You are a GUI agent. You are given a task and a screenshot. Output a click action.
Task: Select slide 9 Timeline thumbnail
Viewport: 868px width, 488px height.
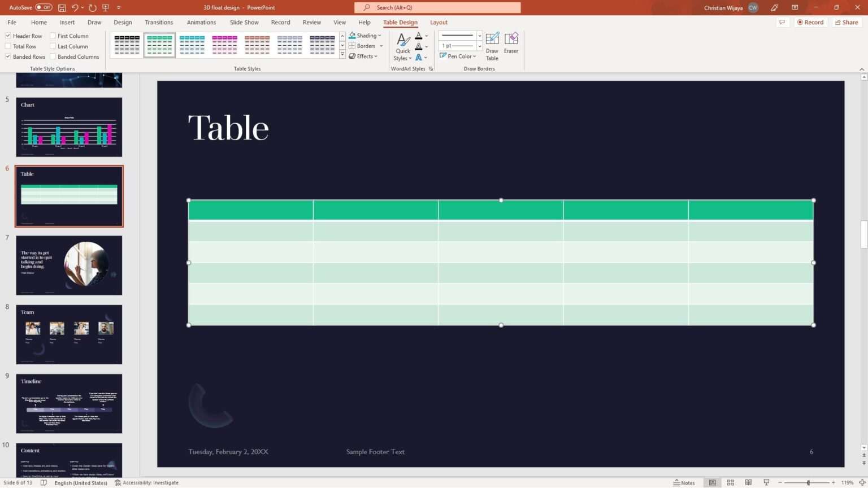[69, 403]
